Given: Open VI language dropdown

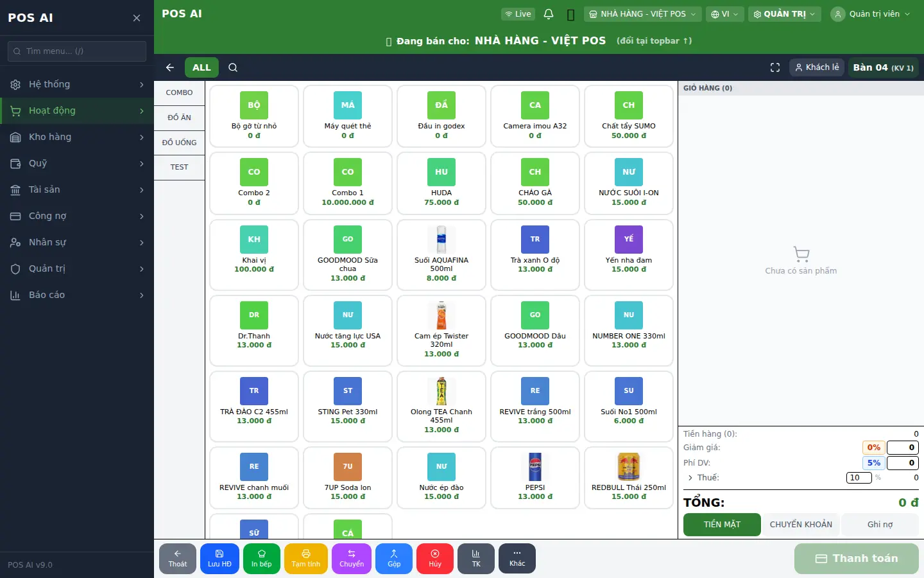Looking at the screenshot, I should (724, 14).
